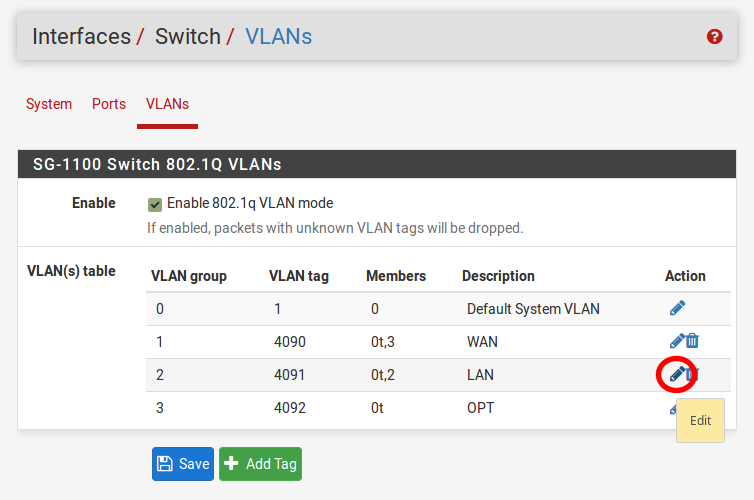Viewport: 754px width, 500px height.
Task: Click the 4090 VLAN tag cell
Action: (290, 342)
